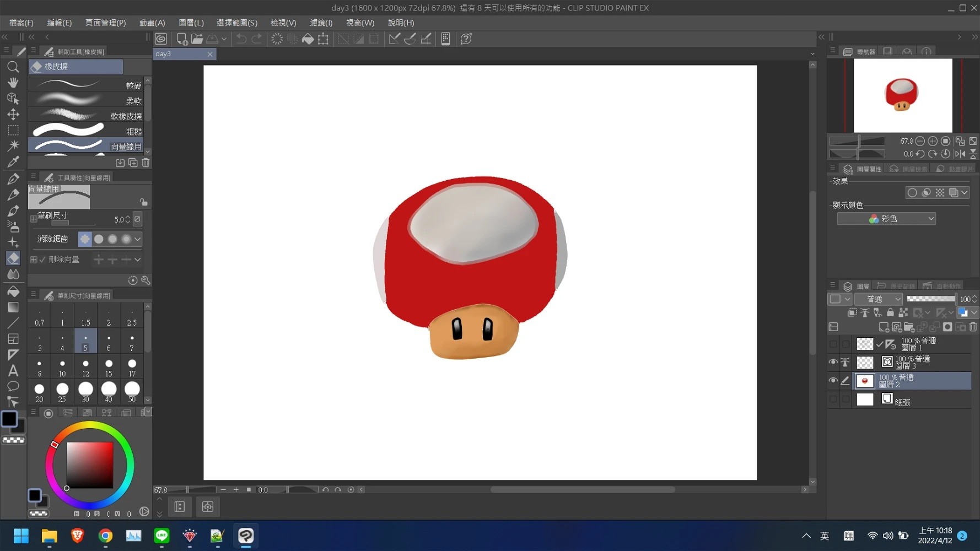Select the Auto Select magic wand tool
This screenshot has width=980, height=551.
pos(13,145)
